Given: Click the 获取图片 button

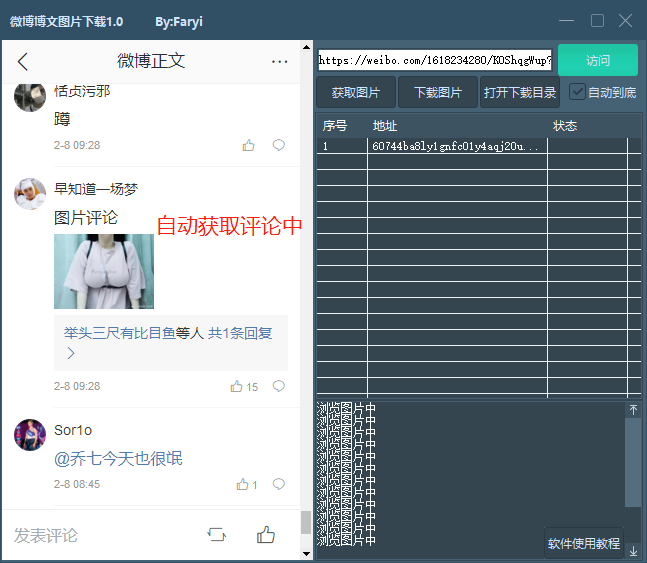Looking at the screenshot, I should 356,92.
